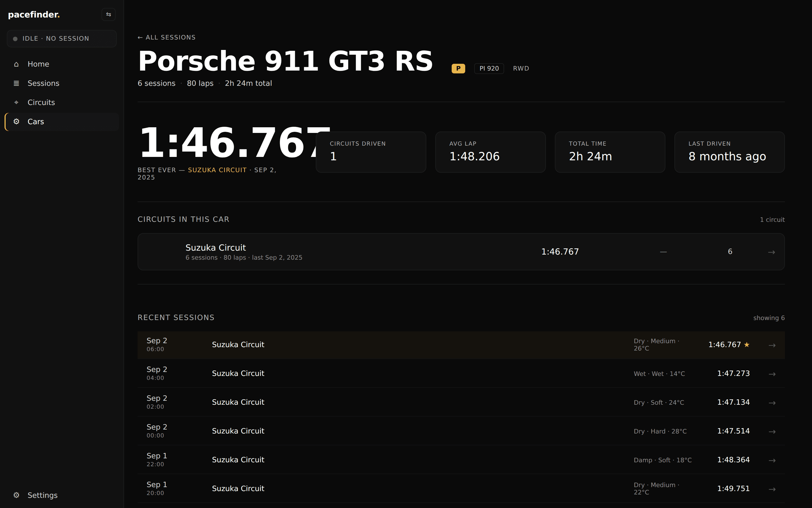The height and width of the screenshot is (508, 812).
Task: Click the '6 sessions' summary text
Action: pyautogui.click(x=156, y=83)
